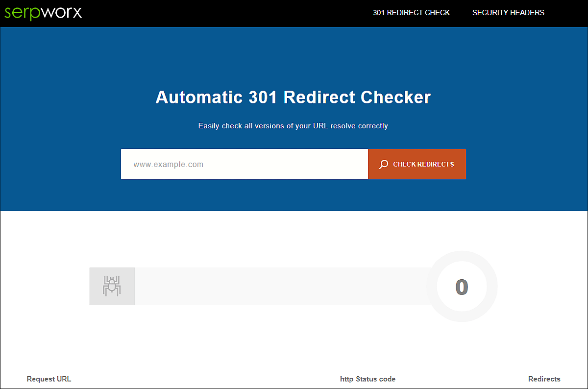
Task: Click the Request URL column header
Action: [49, 379]
